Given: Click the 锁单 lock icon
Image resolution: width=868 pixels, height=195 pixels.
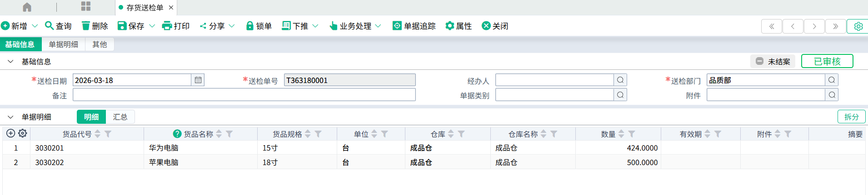Looking at the screenshot, I should 249,26.
